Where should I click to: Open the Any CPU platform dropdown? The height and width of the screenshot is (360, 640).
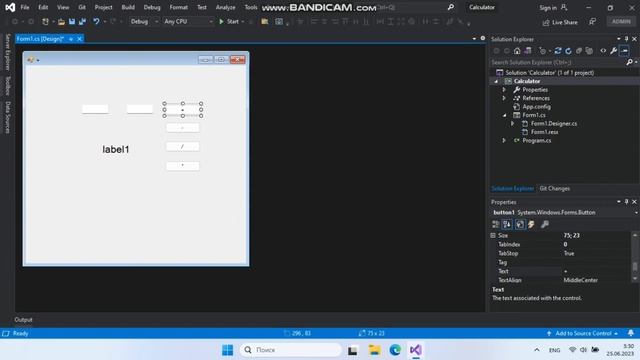188,22
